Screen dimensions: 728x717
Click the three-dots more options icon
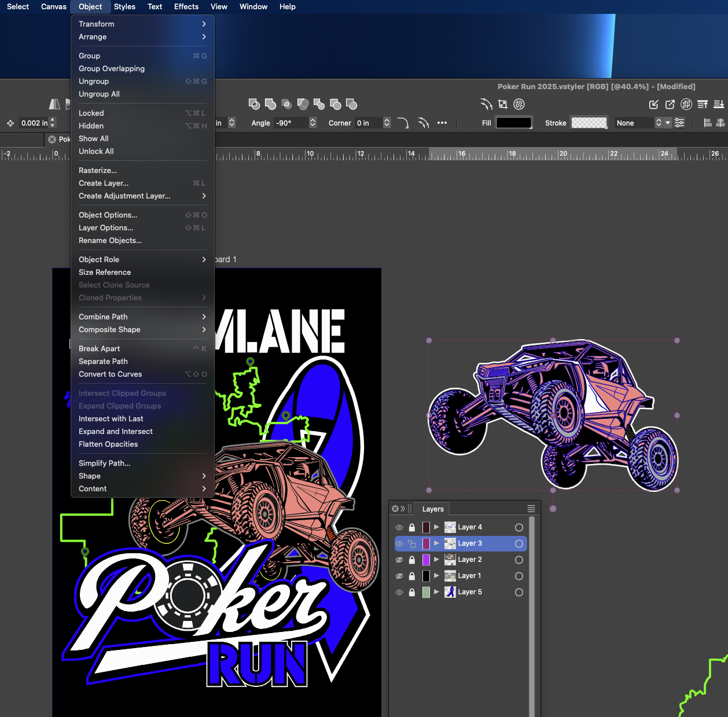point(442,123)
